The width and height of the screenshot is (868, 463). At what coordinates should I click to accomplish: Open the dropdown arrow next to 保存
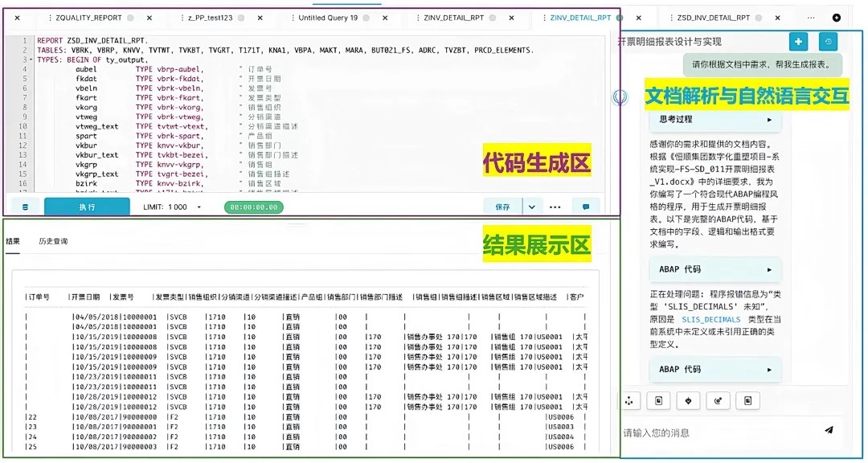[x=531, y=207]
